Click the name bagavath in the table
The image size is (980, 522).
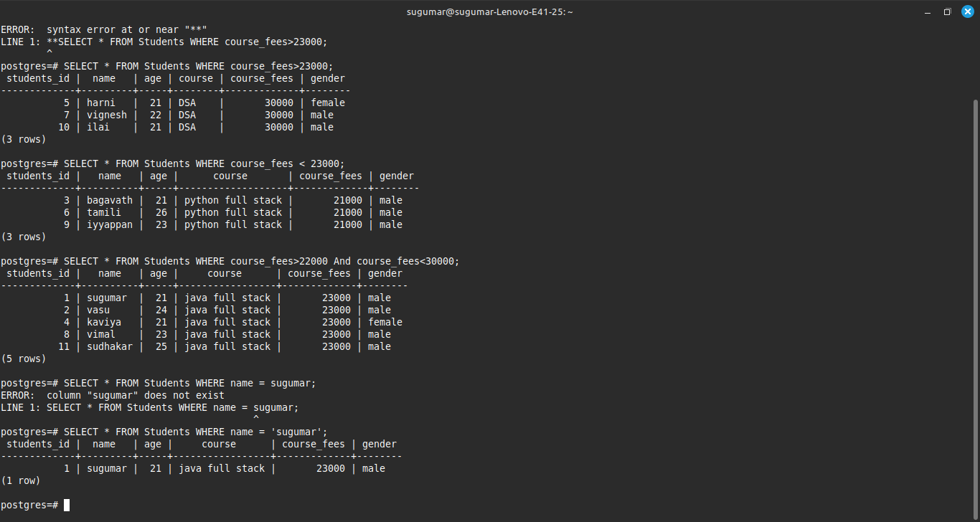point(110,200)
